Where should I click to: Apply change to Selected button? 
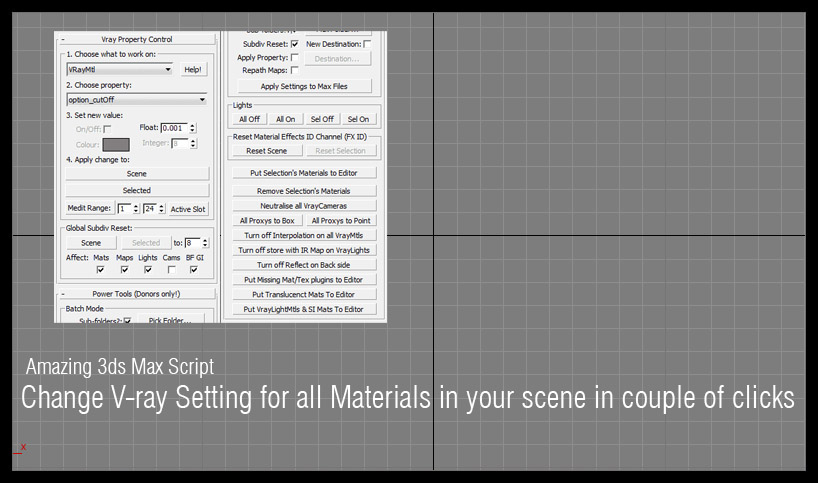click(137, 190)
